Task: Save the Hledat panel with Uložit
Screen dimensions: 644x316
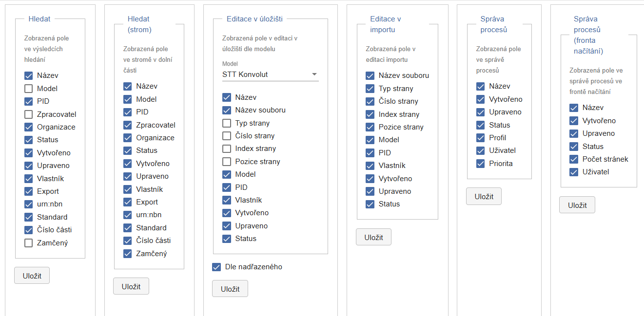Action: (32, 276)
